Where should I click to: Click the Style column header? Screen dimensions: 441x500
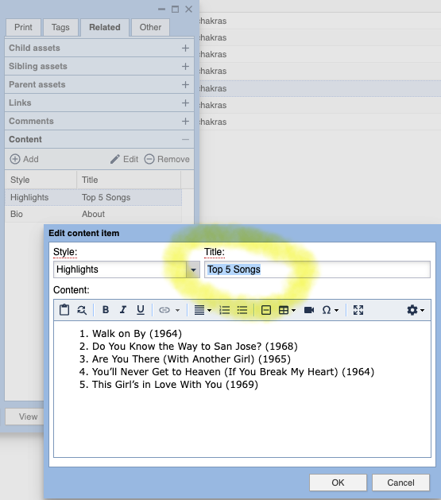[41, 180]
